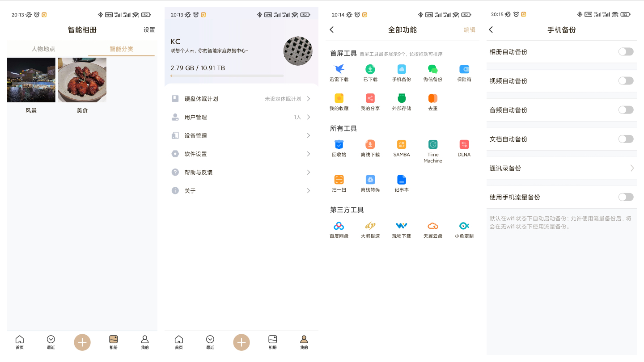Open the 美食 food album thumbnail
The height and width of the screenshot is (362, 644).
tap(82, 80)
